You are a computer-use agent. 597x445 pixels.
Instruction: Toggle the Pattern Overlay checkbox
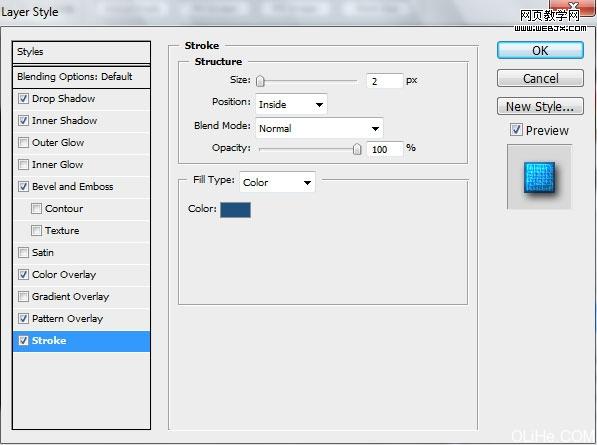pos(23,319)
